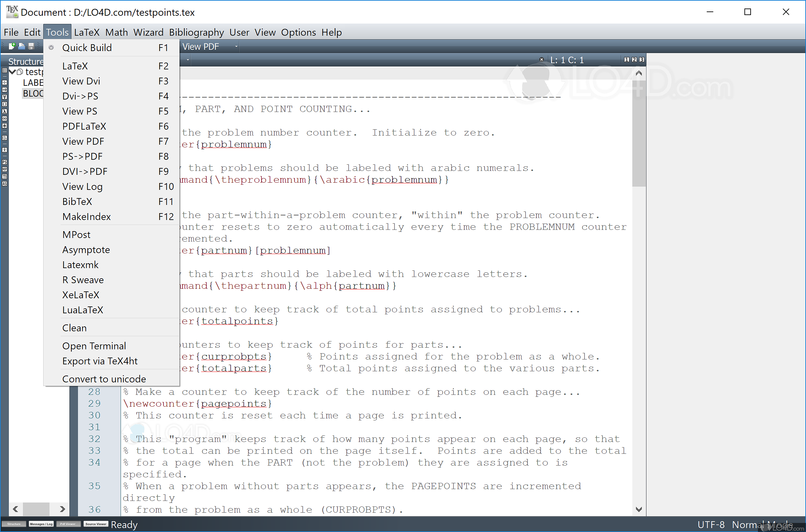Viewport: 806px width, 532px height.
Task: Open the MP MetaPost commands panel
Action: [4, 169]
